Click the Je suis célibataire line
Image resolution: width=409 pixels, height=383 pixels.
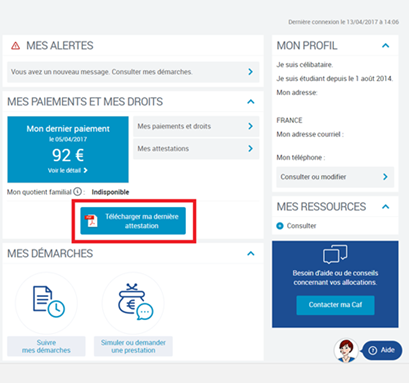[305, 65]
